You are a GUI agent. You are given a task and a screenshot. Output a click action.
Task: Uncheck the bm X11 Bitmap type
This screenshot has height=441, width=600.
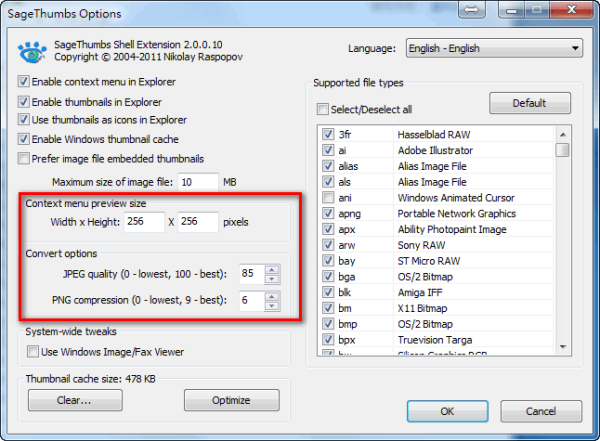tap(328, 308)
